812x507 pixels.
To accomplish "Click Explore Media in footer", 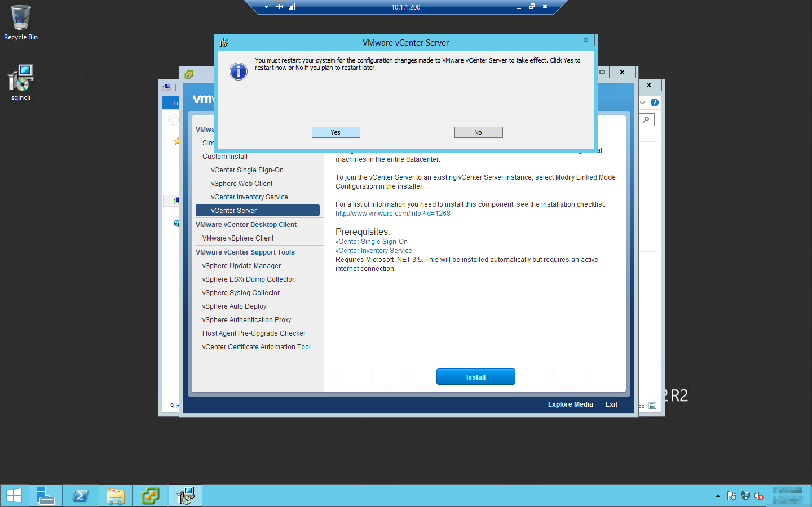I will (x=570, y=404).
